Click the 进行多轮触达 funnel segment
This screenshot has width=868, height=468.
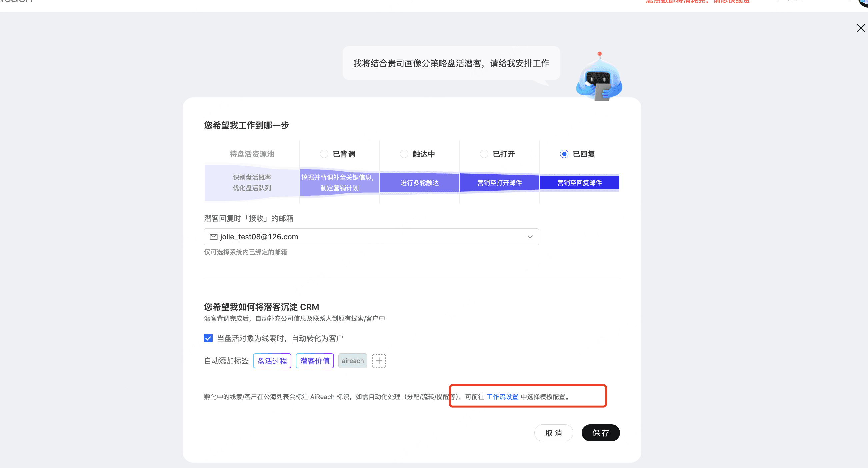point(419,183)
